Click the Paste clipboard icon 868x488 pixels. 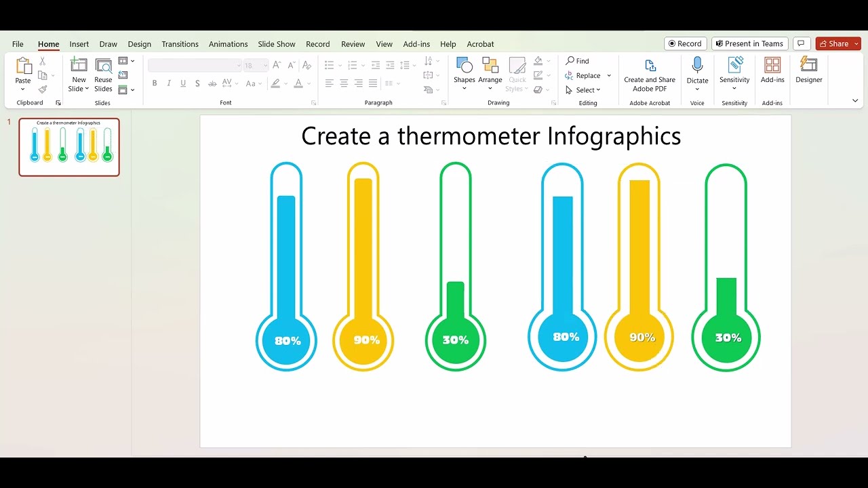click(x=23, y=66)
